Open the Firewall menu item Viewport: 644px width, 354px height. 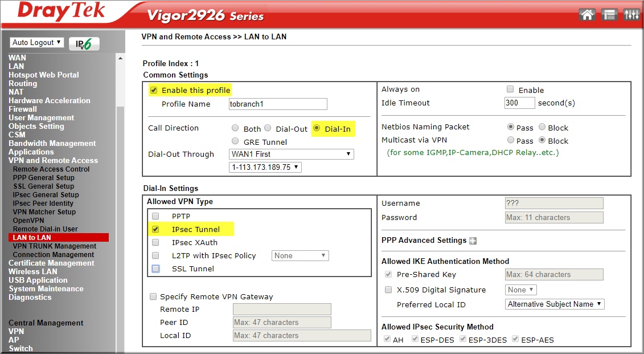(23, 109)
